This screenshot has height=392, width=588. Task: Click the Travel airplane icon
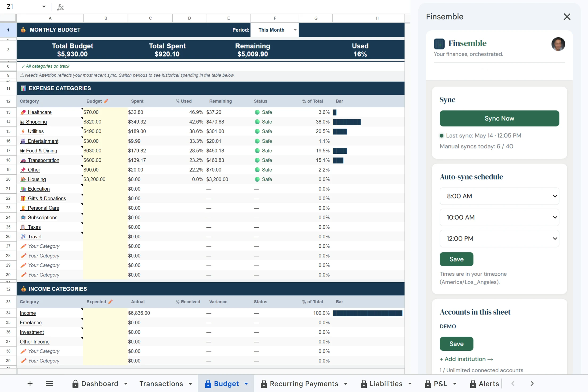pyautogui.click(x=23, y=236)
